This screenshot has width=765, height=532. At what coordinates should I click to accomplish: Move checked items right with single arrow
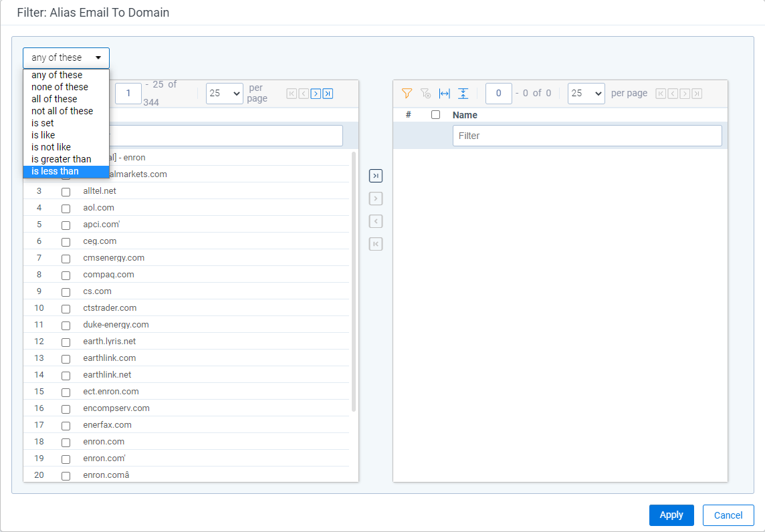pyautogui.click(x=376, y=198)
